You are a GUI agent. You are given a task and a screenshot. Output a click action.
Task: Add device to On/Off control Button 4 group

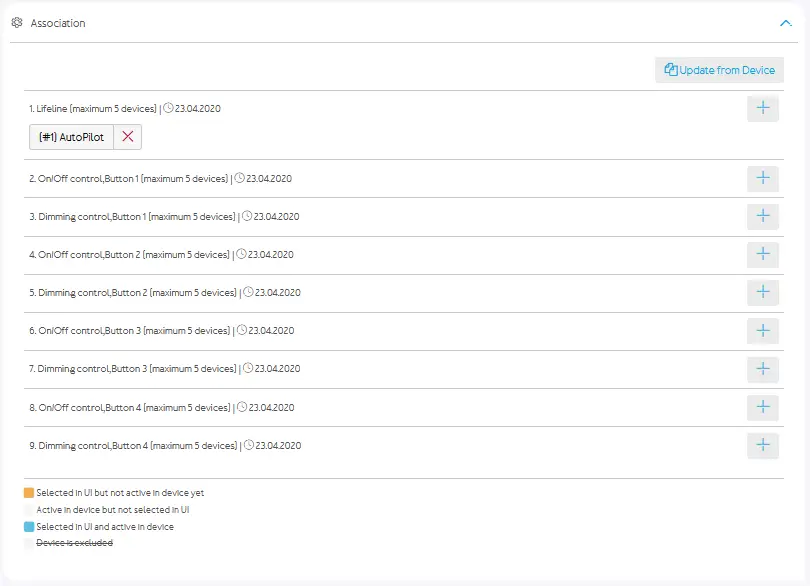pos(762,407)
